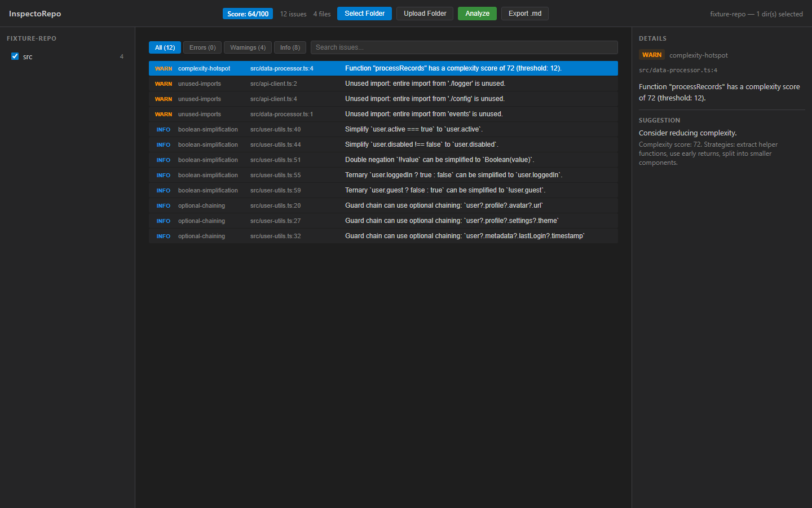Toggle the src folder checkbox

coord(15,56)
